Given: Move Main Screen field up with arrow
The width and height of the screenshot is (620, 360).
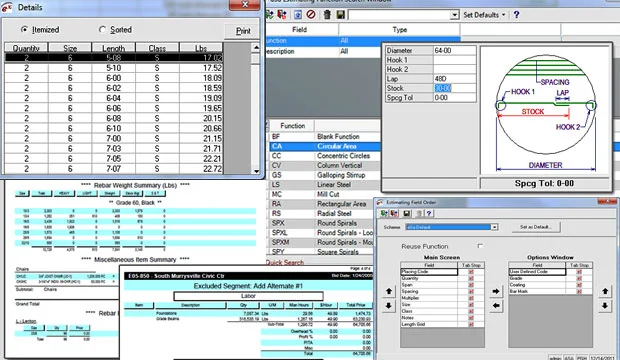Looking at the screenshot, I should pyautogui.click(x=389, y=292).
